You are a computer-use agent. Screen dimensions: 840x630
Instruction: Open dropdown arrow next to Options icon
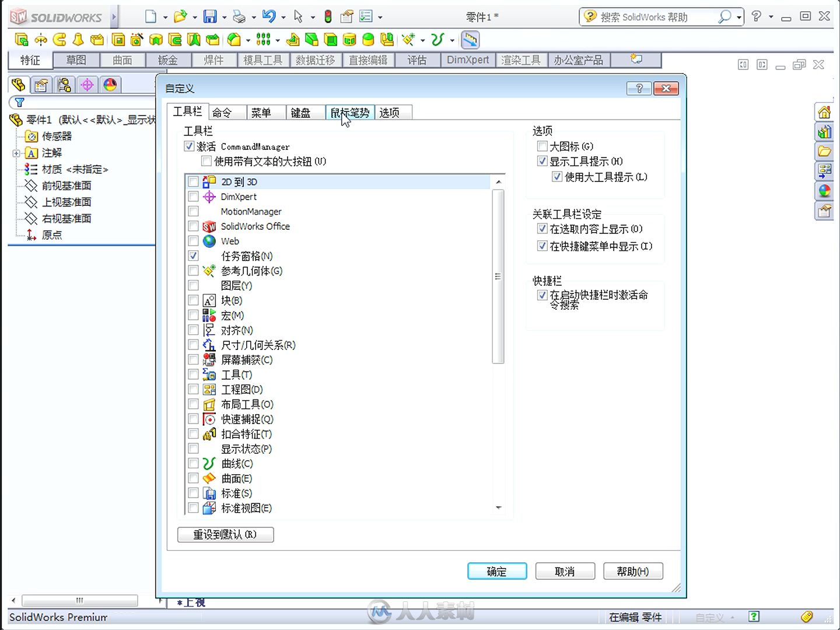[380, 17]
